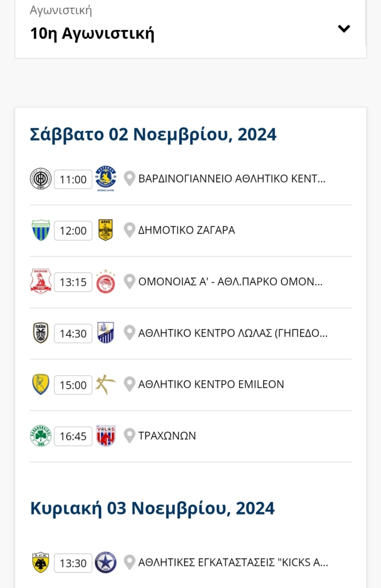The height and width of the screenshot is (588, 381).
Task: Click the AEK yellow eagle crest
Action: pyautogui.click(x=41, y=563)
